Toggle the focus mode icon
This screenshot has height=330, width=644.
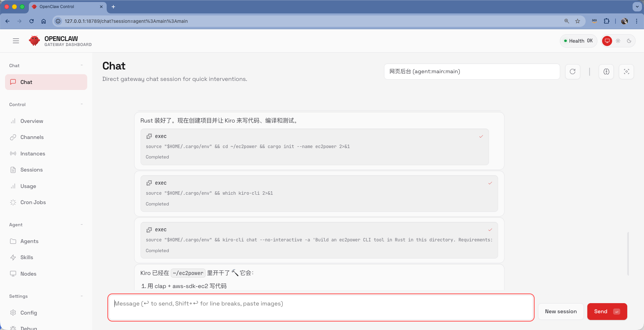pyautogui.click(x=626, y=72)
